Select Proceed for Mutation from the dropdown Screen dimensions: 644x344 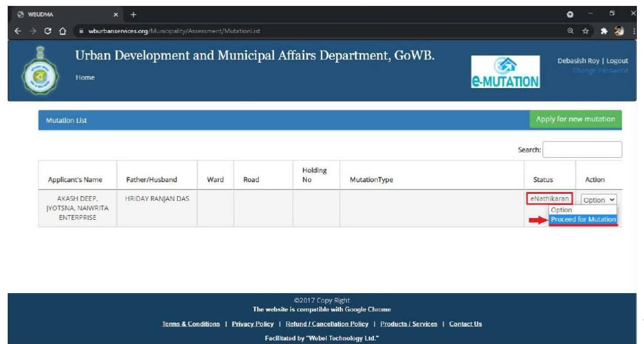[x=584, y=219]
